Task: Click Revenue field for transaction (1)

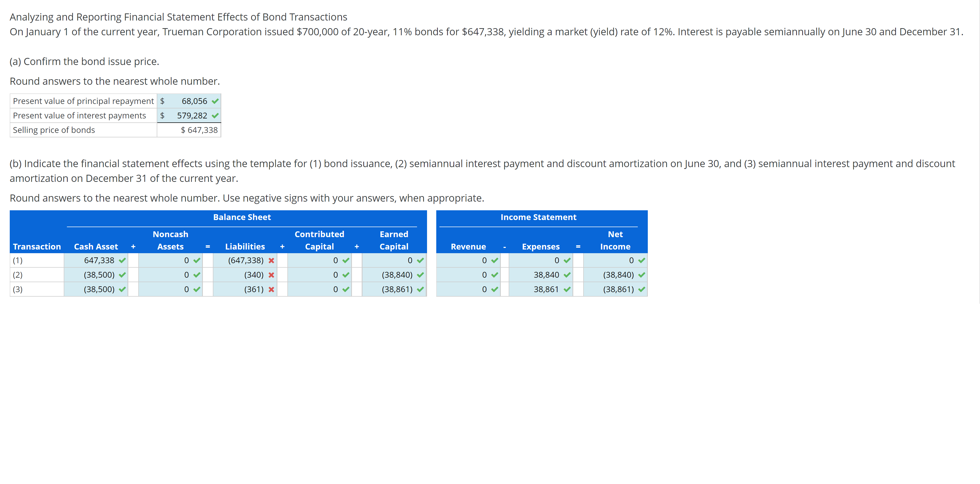Action: 469,261
